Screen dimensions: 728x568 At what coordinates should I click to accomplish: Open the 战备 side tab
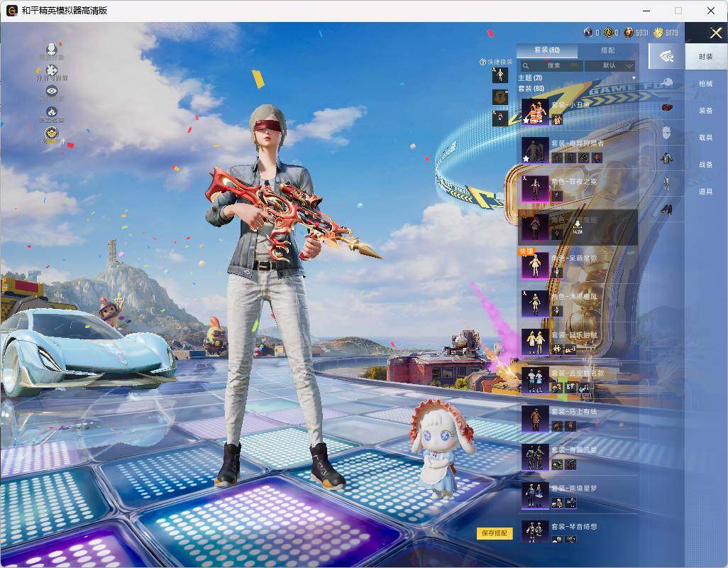pos(706,165)
